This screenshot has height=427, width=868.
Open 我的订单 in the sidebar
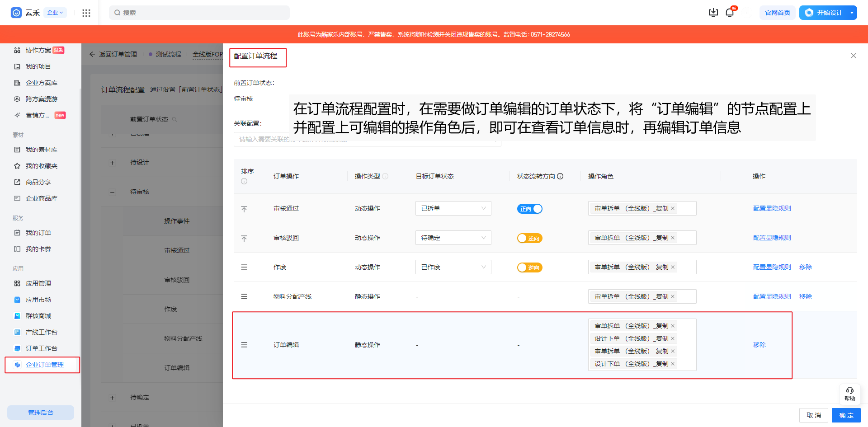pyautogui.click(x=38, y=233)
